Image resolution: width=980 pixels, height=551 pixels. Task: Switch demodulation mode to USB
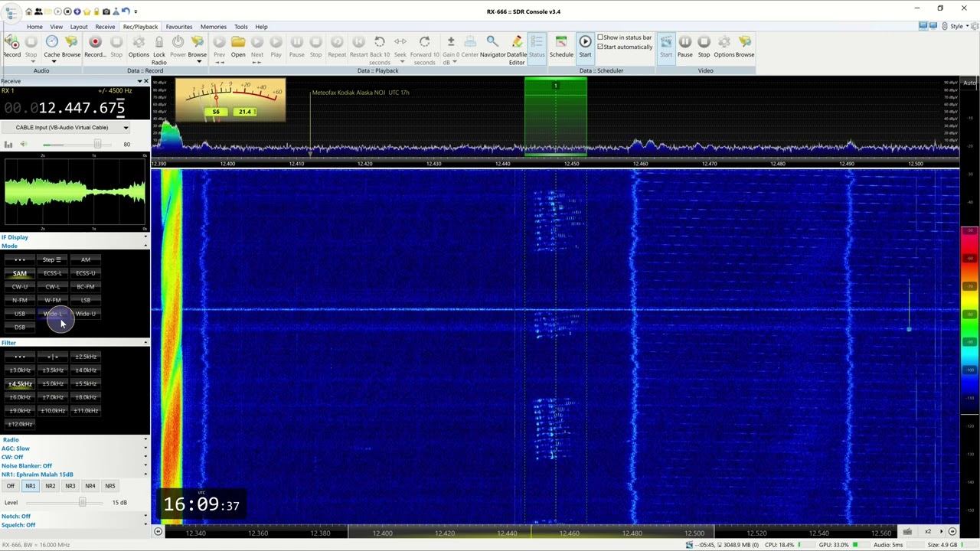point(20,314)
